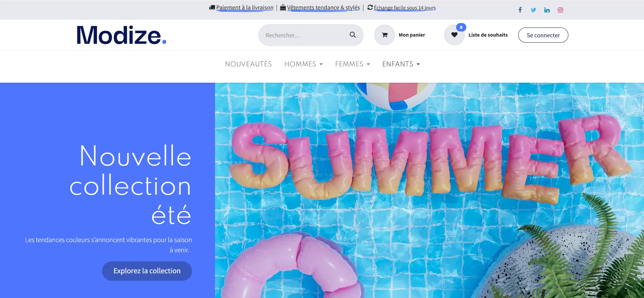Viewport: 644px width, 298px height.
Task: Open the Instagram social icon
Action: (560, 10)
